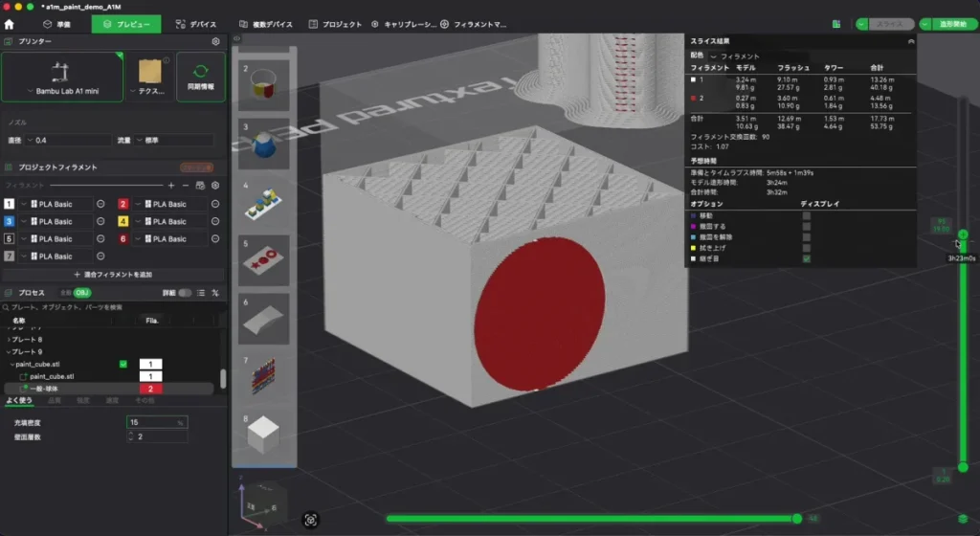The image size is (980, 536).
Task: Edit filament 1 preset round icon
Action: tap(100, 204)
